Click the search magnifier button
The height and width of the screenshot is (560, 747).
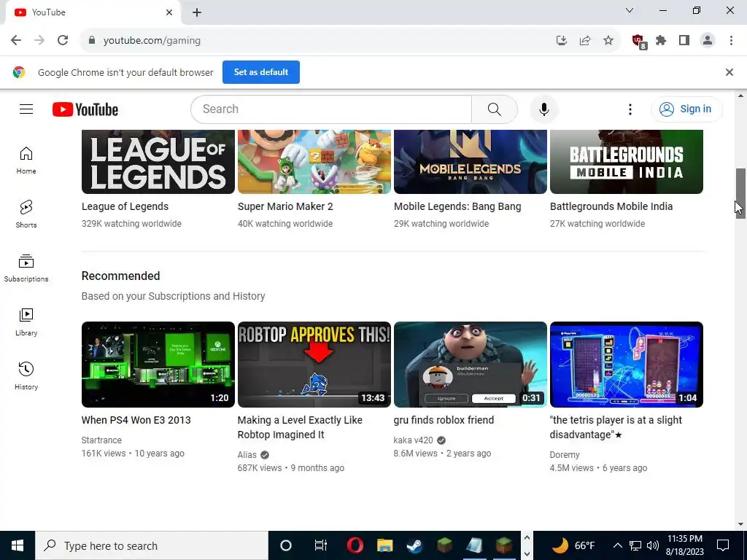[x=495, y=109]
